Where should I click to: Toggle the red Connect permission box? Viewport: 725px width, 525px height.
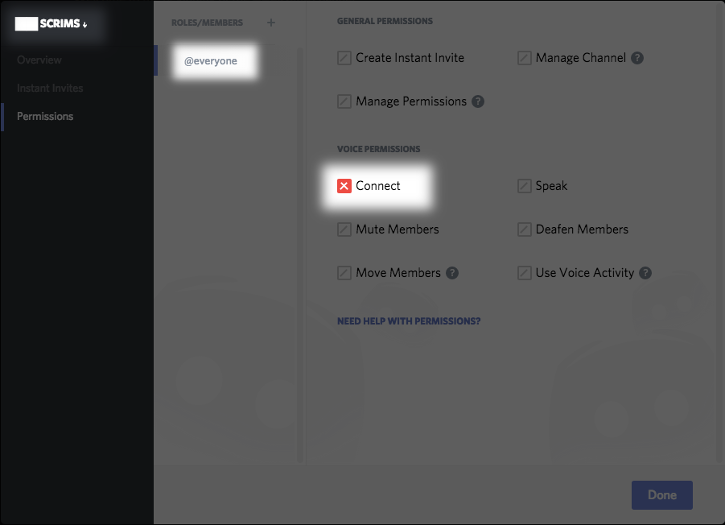[344, 186]
